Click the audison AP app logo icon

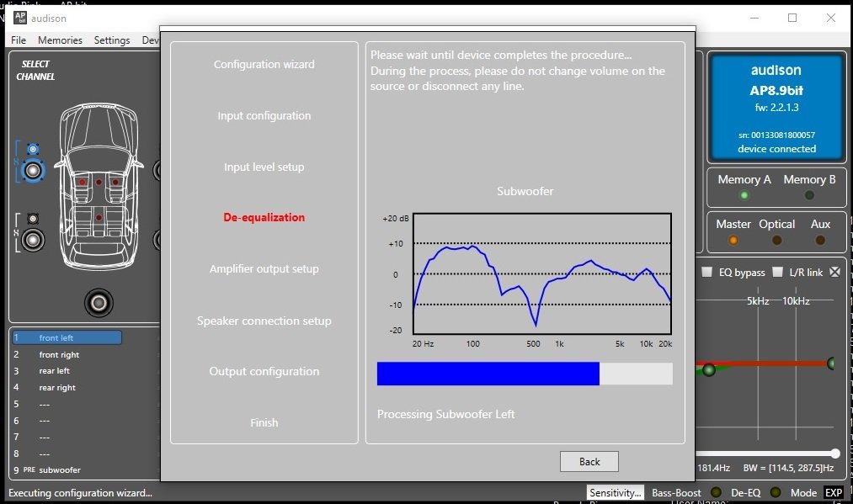[x=20, y=18]
